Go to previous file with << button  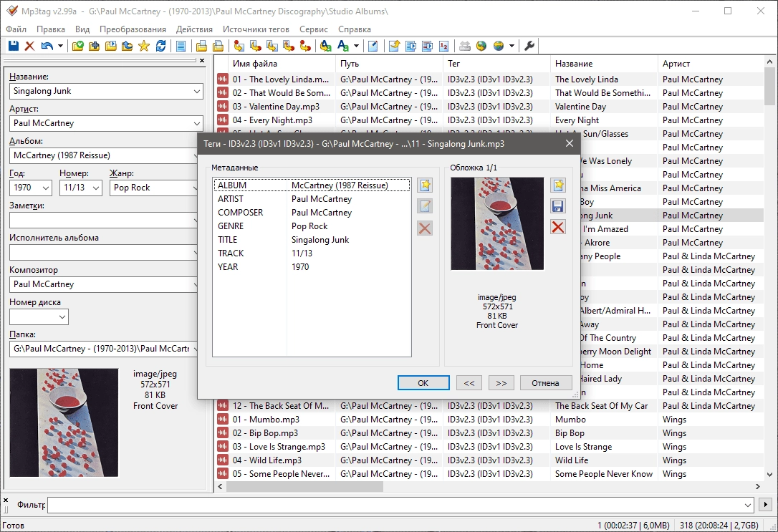pos(469,383)
